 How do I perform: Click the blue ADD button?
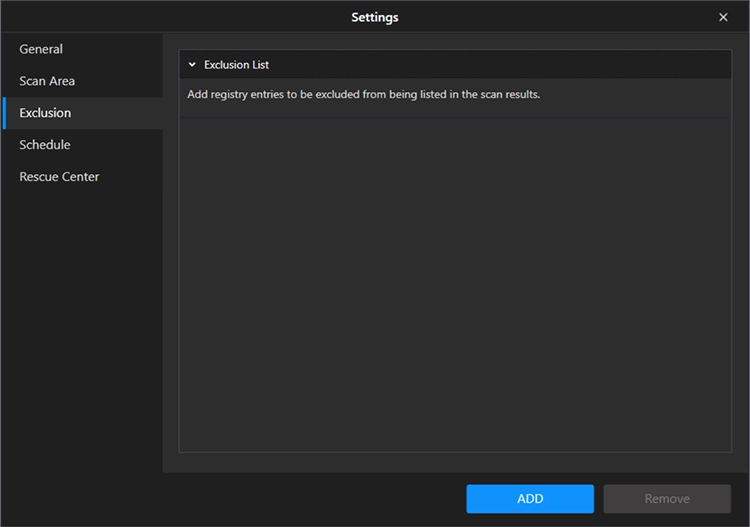[530, 499]
